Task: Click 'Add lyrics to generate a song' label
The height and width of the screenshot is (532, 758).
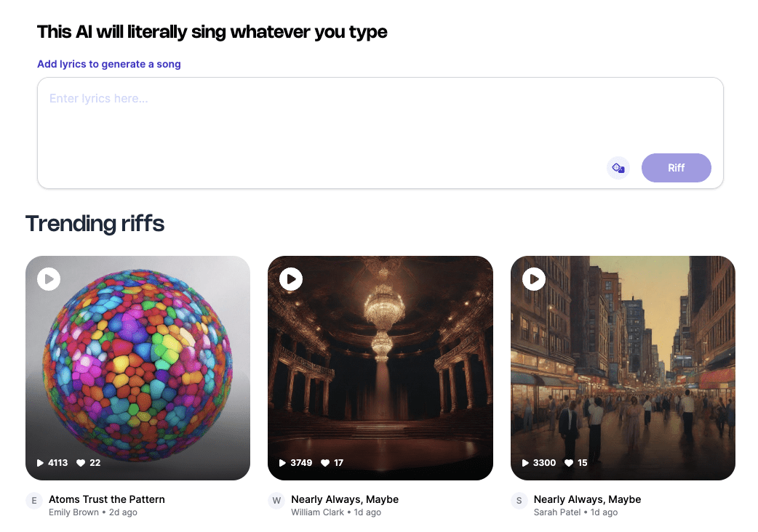Action: coord(109,64)
